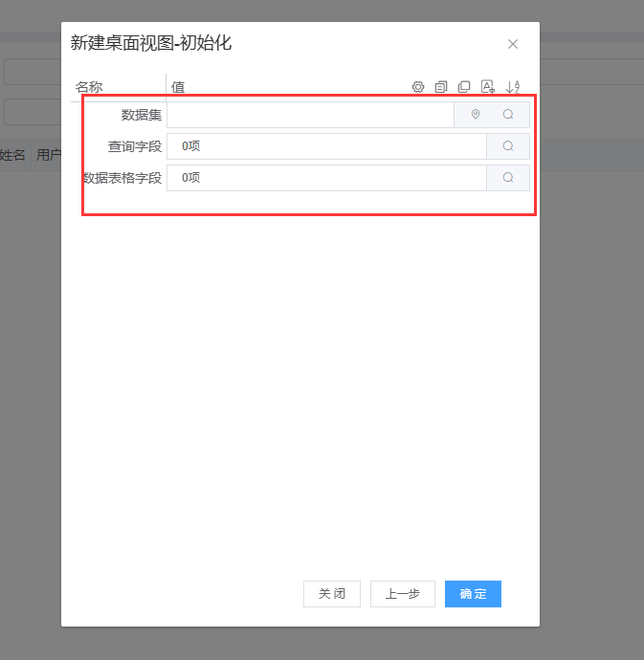Open the search for 数据表格字段
The height and width of the screenshot is (660, 644).
point(508,178)
